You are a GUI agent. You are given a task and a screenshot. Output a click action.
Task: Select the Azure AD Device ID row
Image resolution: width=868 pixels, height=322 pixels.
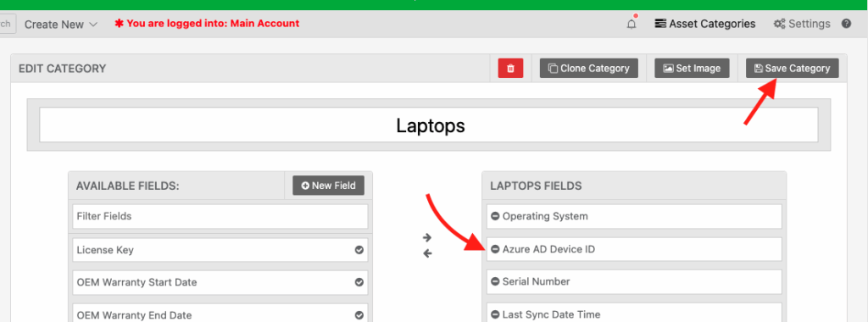coord(634,249)
